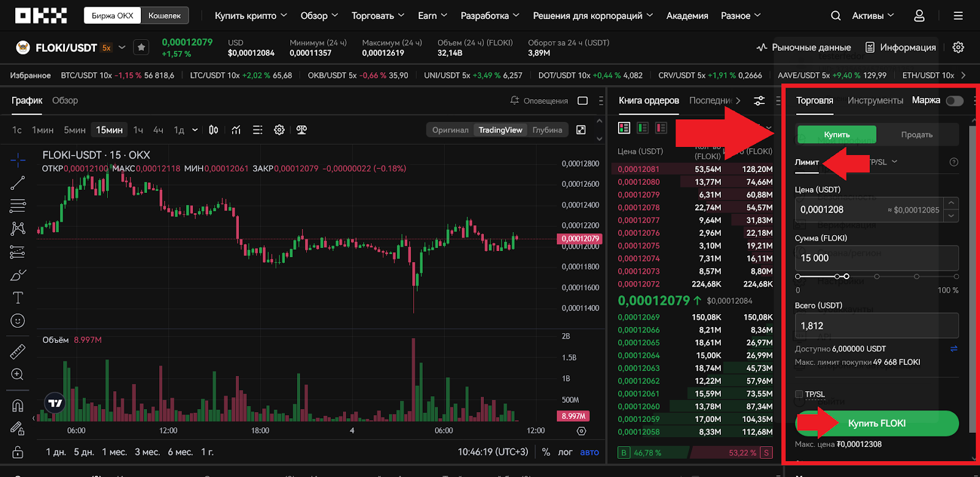Open the Обзор tab beside График
The width and height of the screenshot is (980, 477).
[65, 100]
